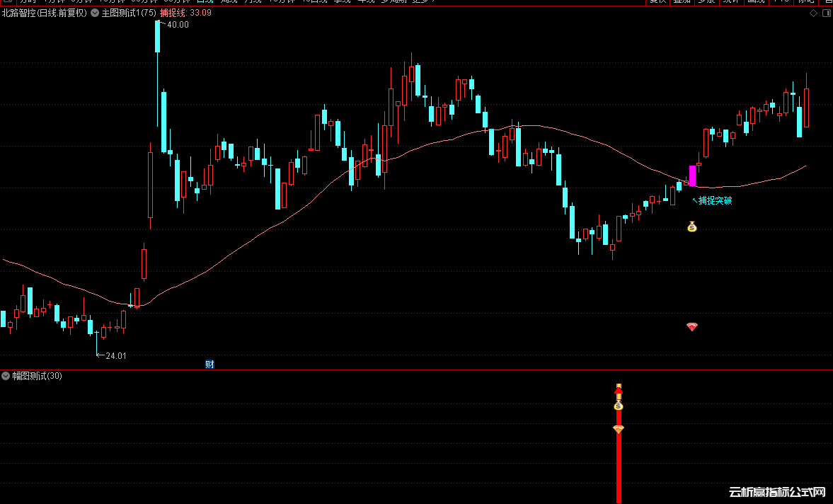Screen dimensions: 833x504
Task: Expand the 幅图测试(30) indicator dropdown arrow
Action: (6, 376)
